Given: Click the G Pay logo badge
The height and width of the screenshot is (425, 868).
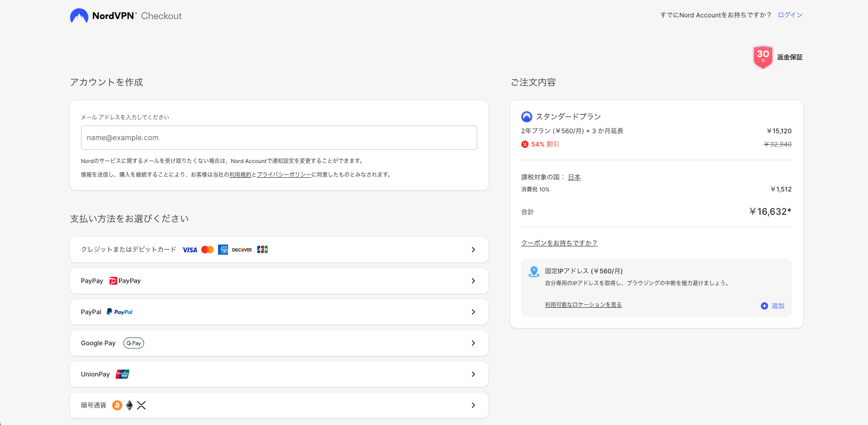Looking at the screenshot, I should [x=134, y=343].
